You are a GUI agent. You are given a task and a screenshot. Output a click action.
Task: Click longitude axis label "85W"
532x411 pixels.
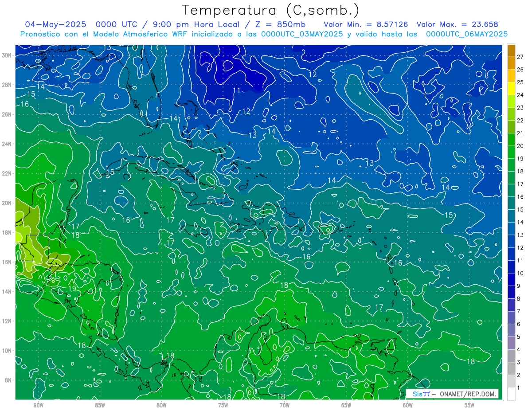[x=100, y=405]
